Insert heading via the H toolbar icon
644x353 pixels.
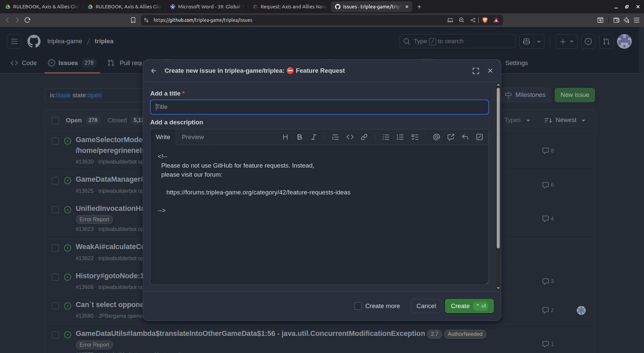285,137
